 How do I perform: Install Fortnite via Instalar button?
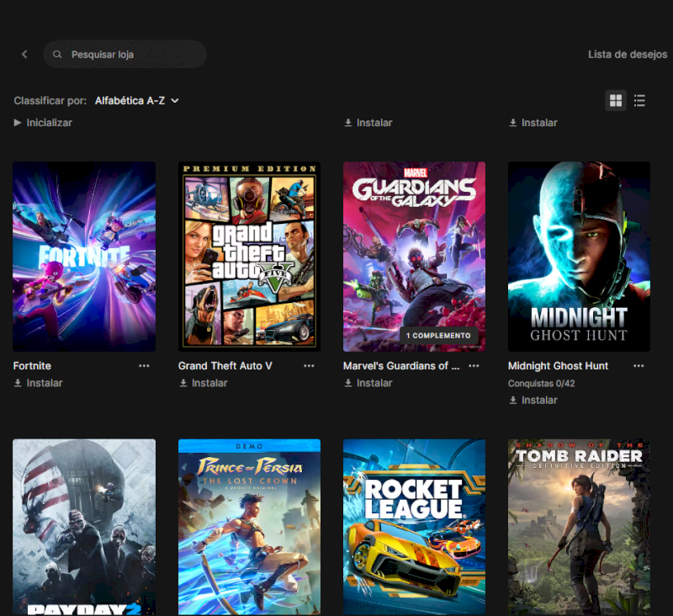pyautogui.click(x=38, y=383)
